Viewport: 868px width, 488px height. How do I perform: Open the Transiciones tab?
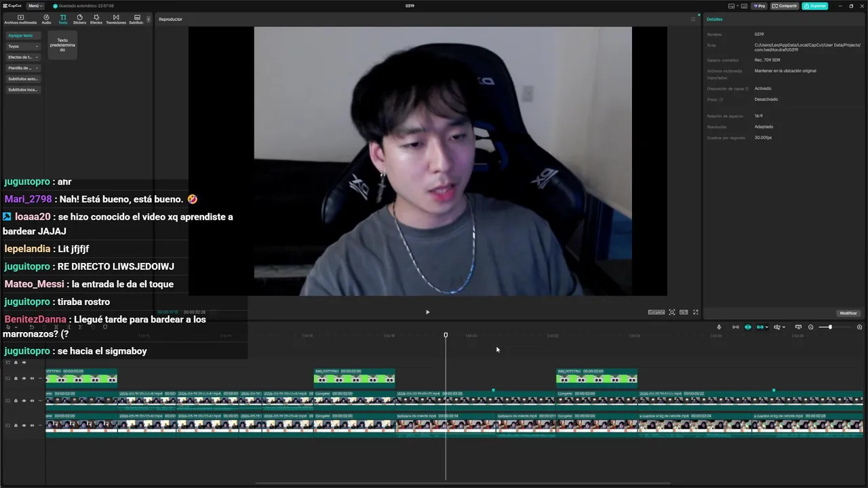(x=116, y=19)
